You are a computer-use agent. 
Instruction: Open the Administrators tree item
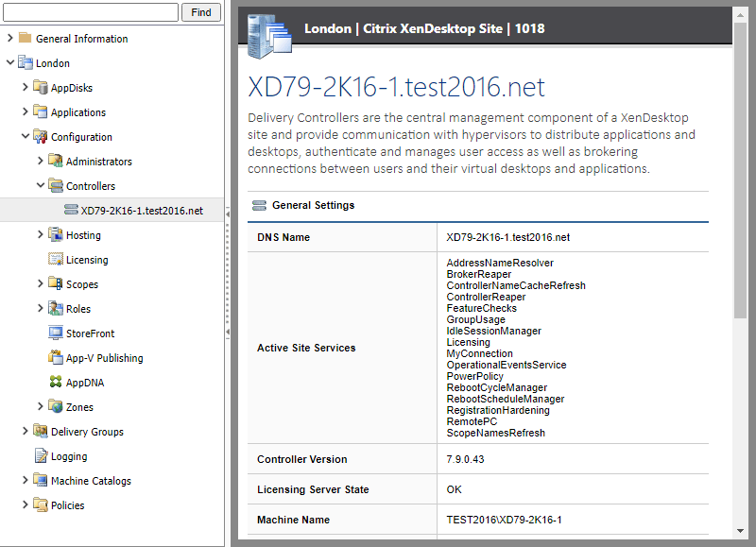pyautogui.click(x=99, y=162)
